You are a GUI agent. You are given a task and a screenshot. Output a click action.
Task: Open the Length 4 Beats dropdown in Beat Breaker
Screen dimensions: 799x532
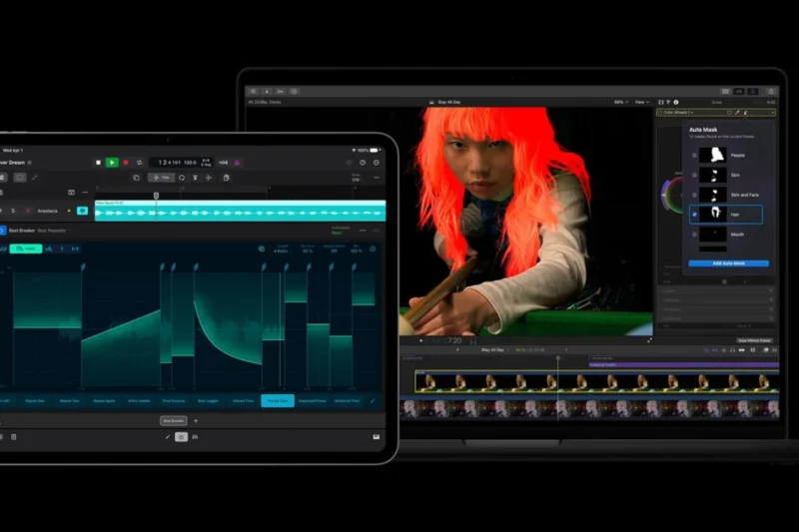tap(281, 249)
